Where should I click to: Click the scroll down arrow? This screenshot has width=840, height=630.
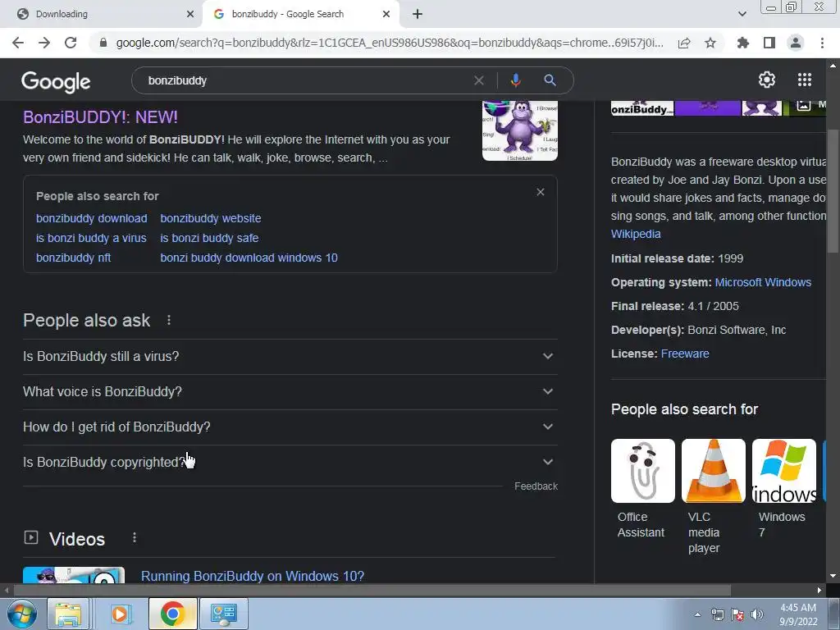[833, 576]
